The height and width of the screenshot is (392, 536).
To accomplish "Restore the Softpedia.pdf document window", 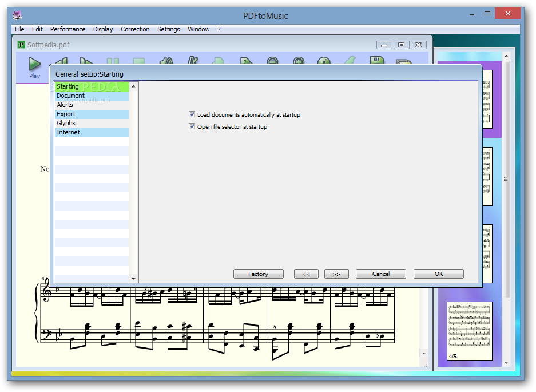I will 402,45.
